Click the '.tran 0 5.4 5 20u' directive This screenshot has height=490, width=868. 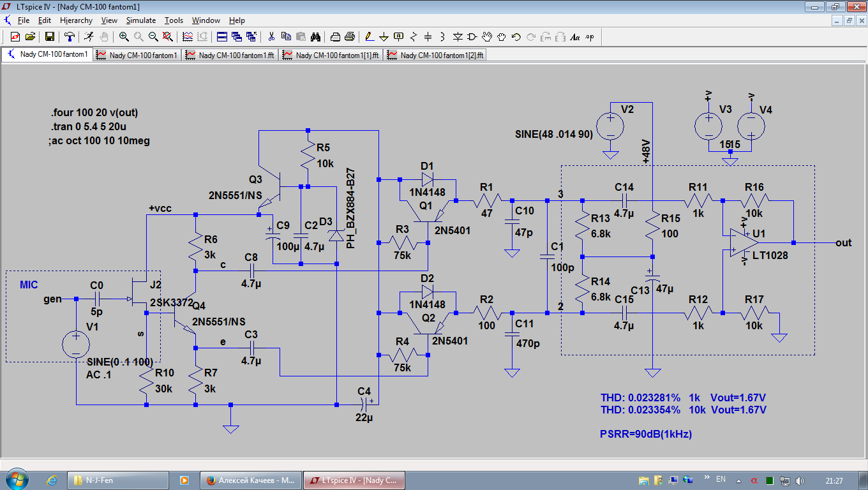(x=90, y=126)
